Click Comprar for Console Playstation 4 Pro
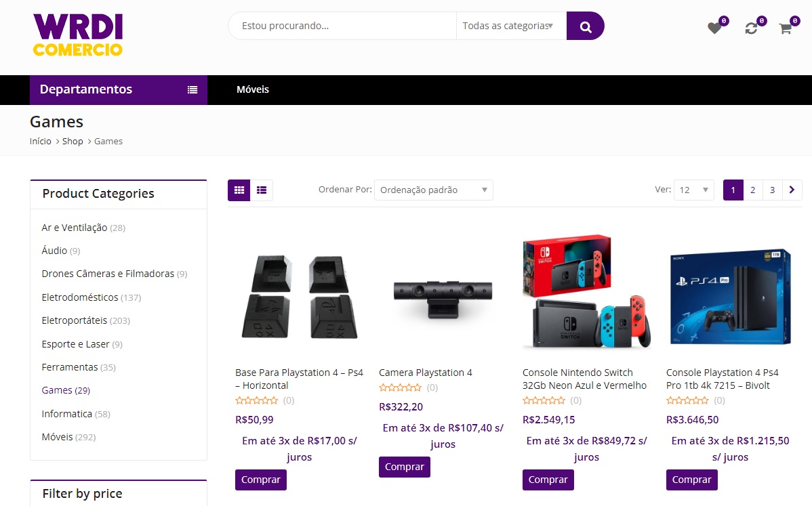Image resolution: width=812 pixels, height=506 pixels. pyautogui.click(x=692, y=480)
